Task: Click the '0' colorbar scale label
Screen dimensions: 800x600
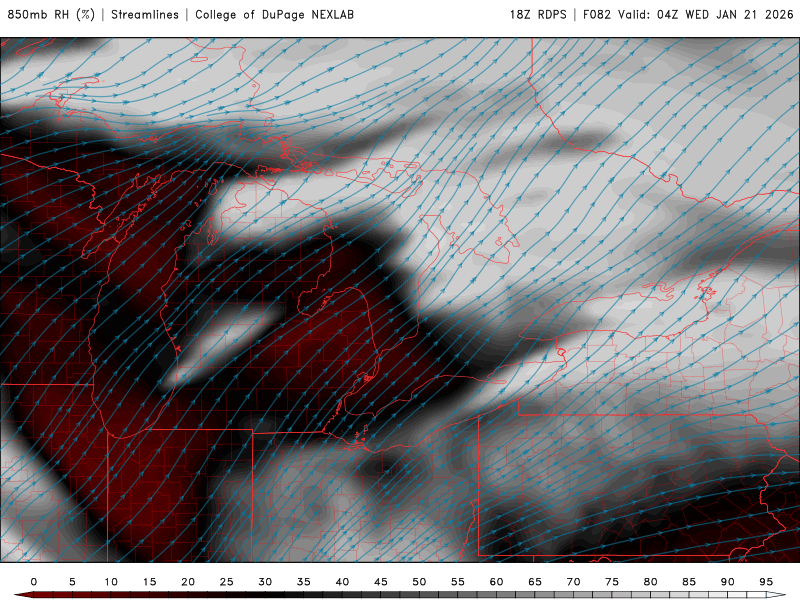Action: [34, 582]
